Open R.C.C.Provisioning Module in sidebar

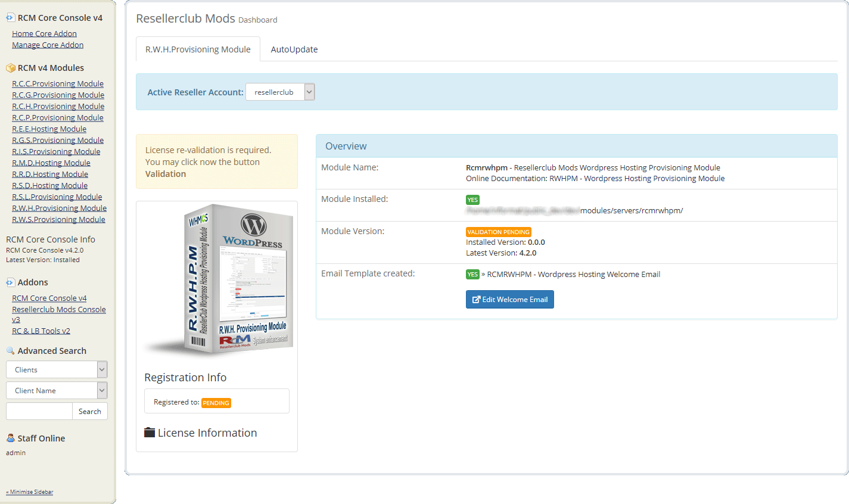pos(58,83)
